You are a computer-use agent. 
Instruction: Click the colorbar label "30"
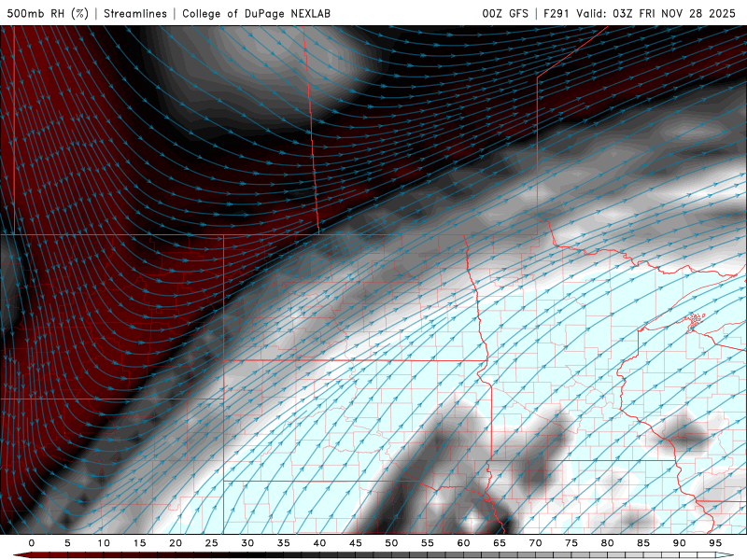click(x=247, y=543)
